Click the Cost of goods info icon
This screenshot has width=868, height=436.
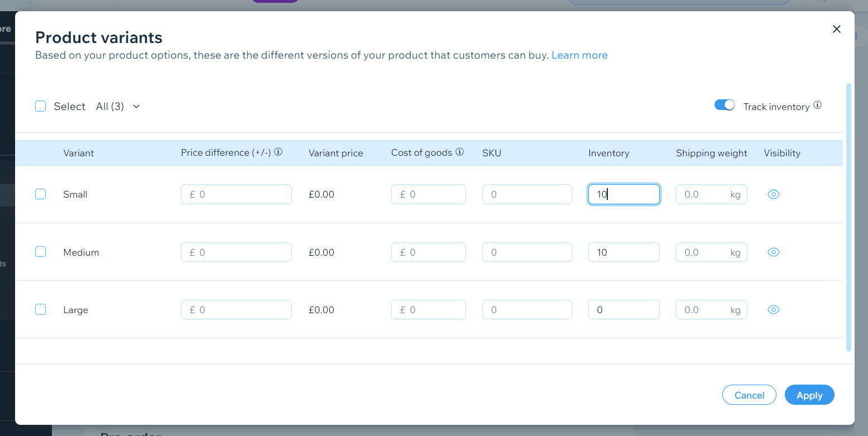pyautogui.click(x=459, y=151)
